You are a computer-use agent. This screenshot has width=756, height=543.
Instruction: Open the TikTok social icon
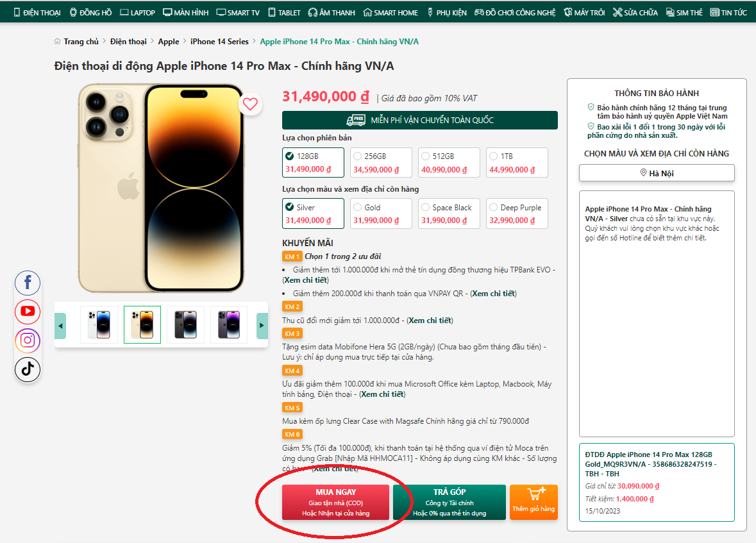click(28, 369)
